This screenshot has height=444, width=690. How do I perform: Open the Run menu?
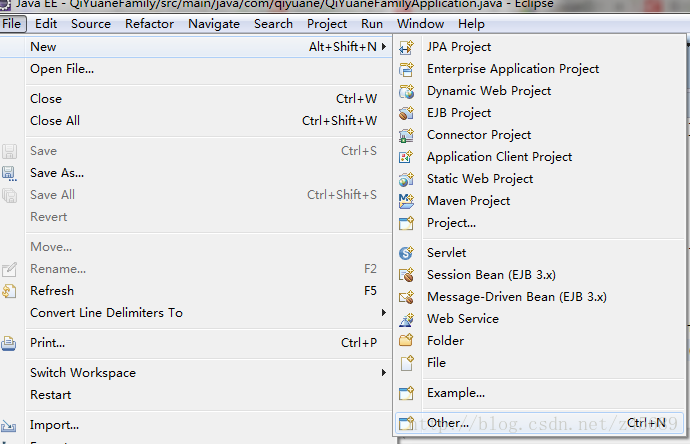tap(372, 23)
